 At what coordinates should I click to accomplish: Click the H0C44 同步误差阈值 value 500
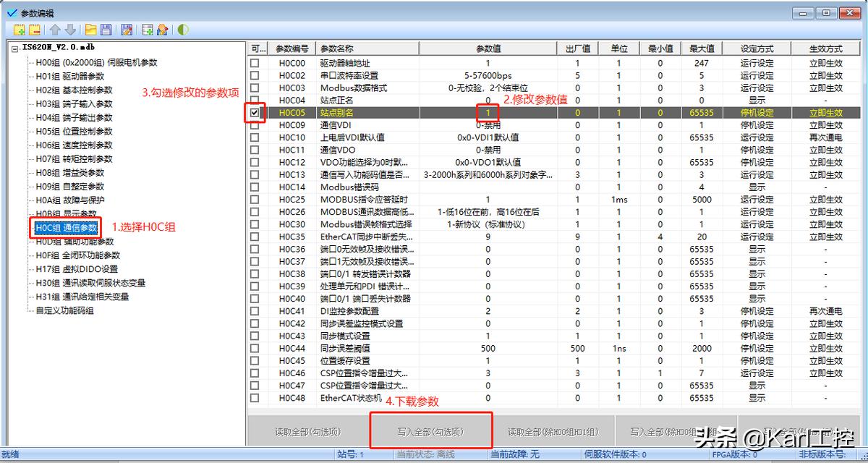[488, 348]
